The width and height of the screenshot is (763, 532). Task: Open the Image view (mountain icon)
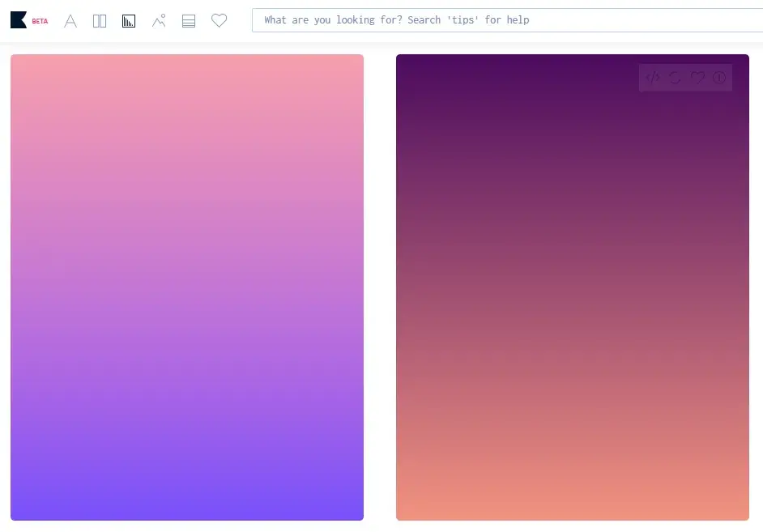[x=159, y=20]
